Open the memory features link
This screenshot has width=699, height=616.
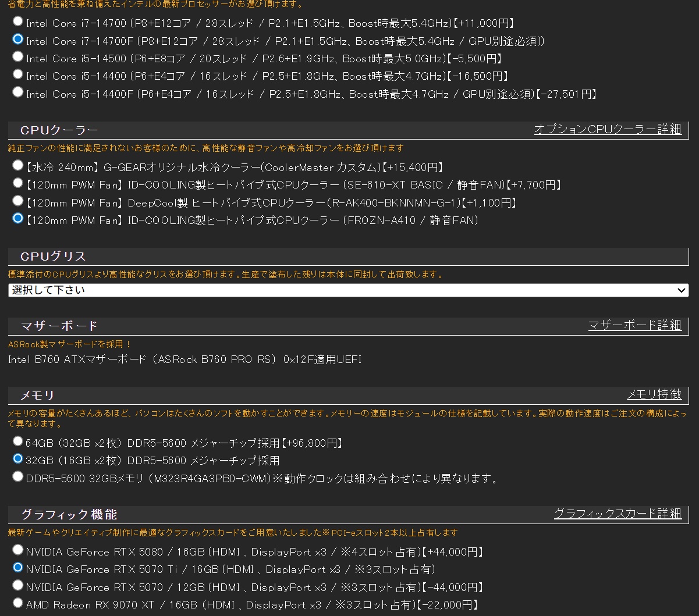click(654, 394)
